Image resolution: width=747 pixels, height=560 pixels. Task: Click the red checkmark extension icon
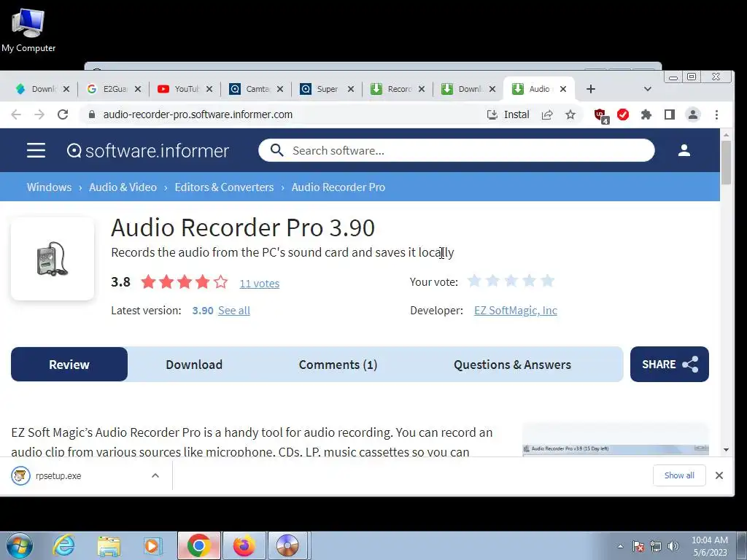[623, 114]
